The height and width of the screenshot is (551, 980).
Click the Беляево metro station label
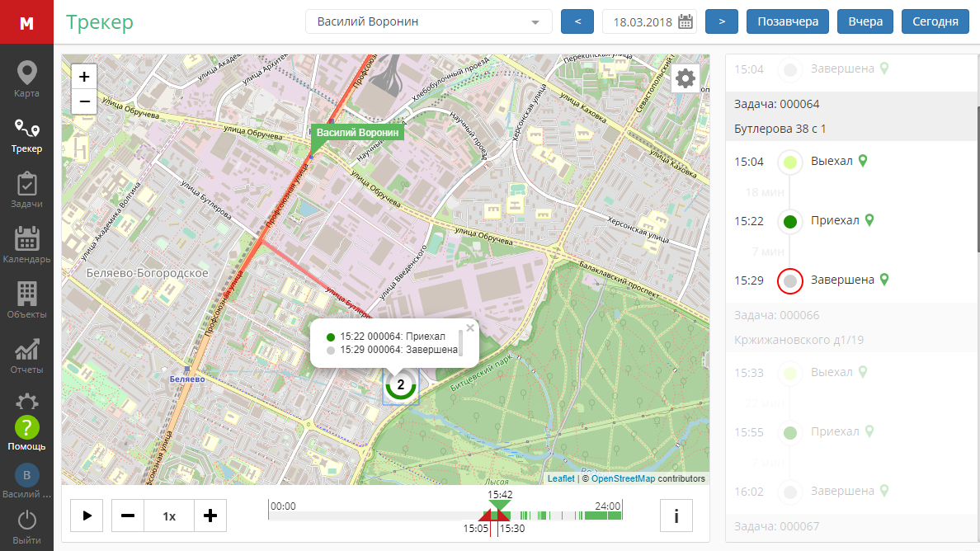pos(187,379)
